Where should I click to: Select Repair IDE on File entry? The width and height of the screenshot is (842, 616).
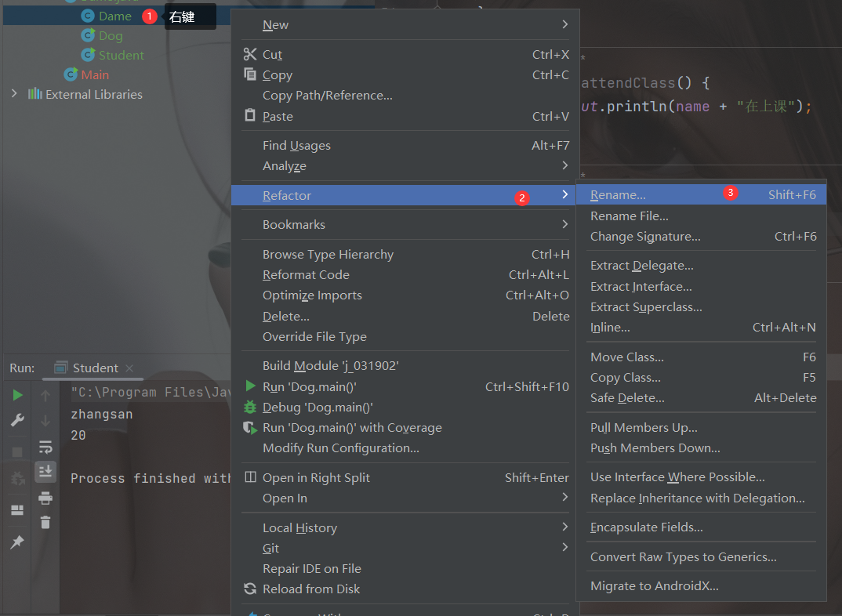click(x=405, y=568)
